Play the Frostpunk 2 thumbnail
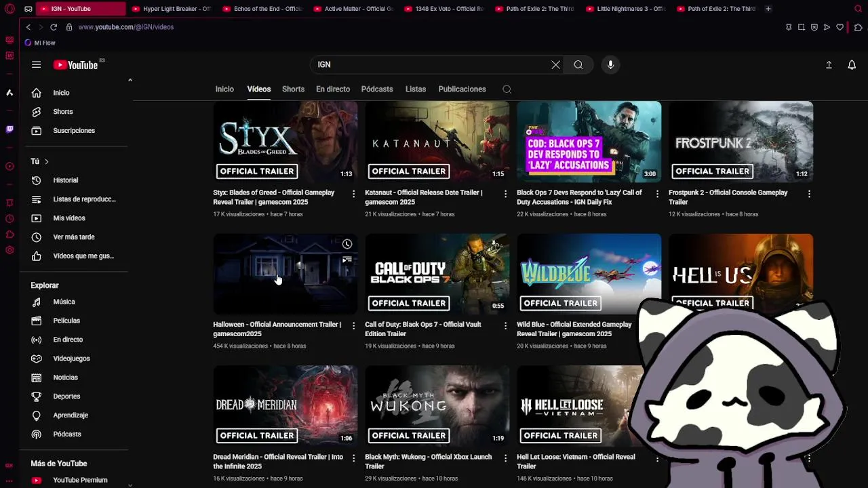868x488 pixels. [741, 142]
